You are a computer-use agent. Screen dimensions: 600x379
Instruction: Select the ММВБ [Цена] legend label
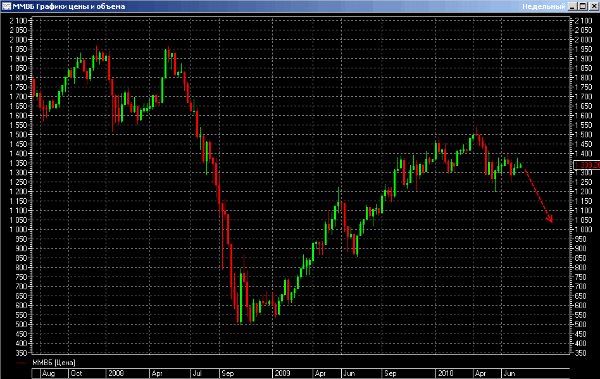tap(54, 362)
